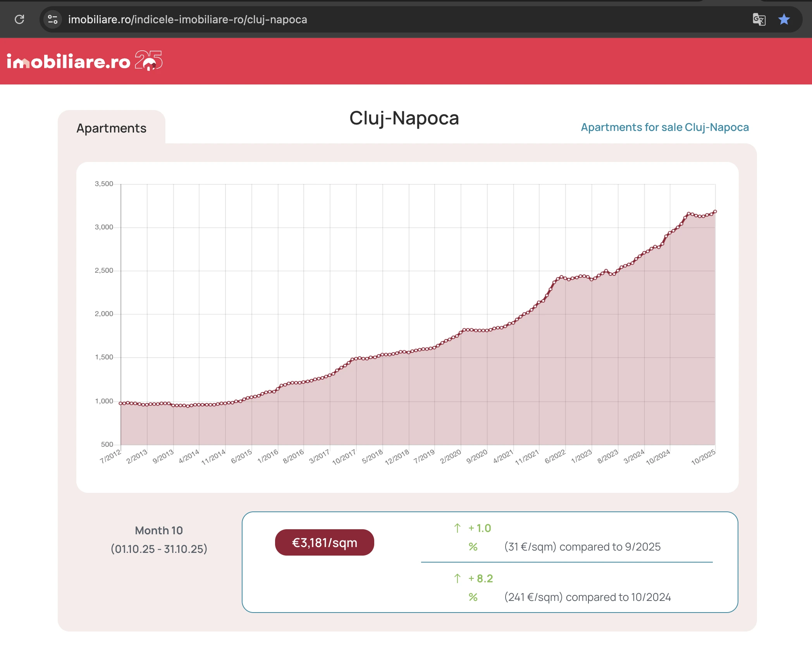Open the site information icon in address bar
This screenshot has height=654, width=812.
click(x=52, y=19)
